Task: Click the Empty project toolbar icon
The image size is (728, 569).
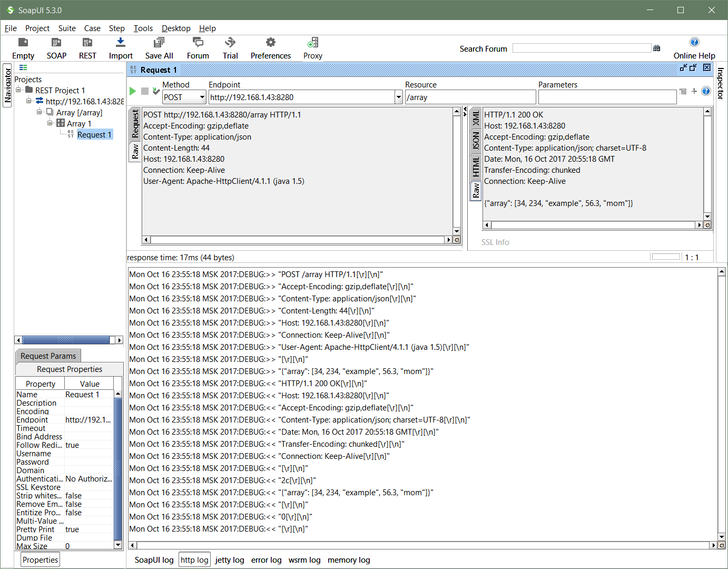Action: tap(23, 43)
